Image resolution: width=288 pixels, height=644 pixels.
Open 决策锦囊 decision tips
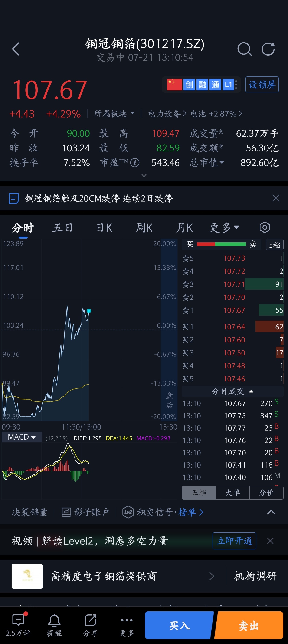coord(29,512)
